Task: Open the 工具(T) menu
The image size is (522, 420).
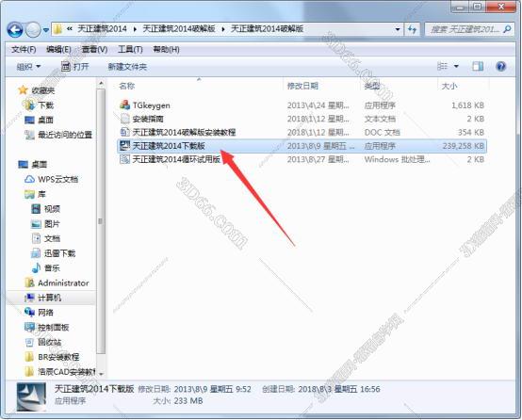Action: [x=130, y=50]
